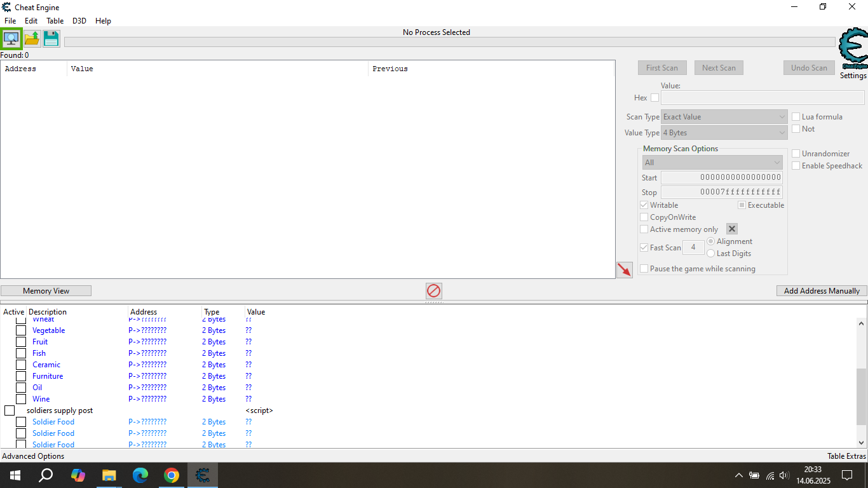This screenshot has height=488, width=868.
Task: Click the save cheat table icon
Action: 51,38
